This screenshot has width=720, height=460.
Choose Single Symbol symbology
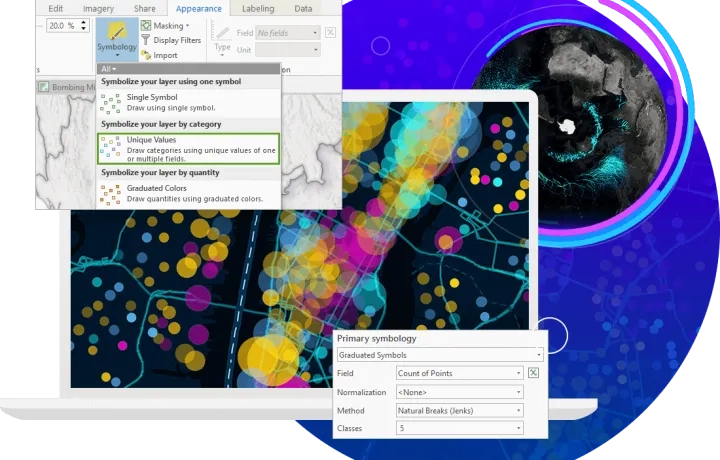pyautogui.click(x=188, y=102)
